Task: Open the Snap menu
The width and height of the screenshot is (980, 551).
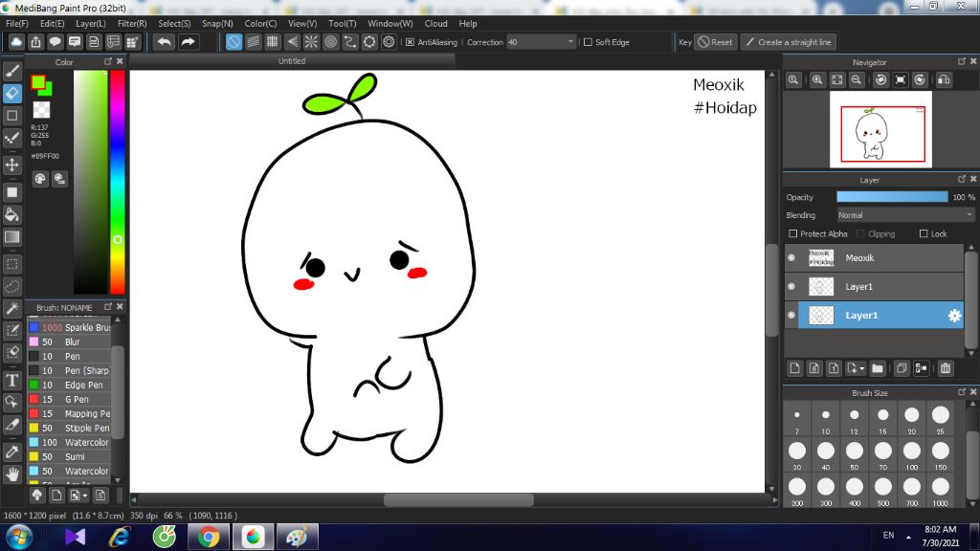Action: coord(217,24)
